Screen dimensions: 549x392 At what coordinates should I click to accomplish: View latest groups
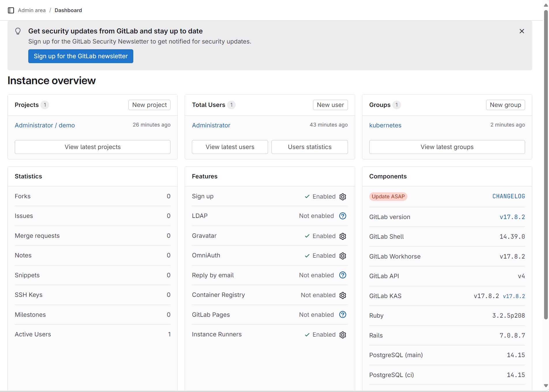447,147
